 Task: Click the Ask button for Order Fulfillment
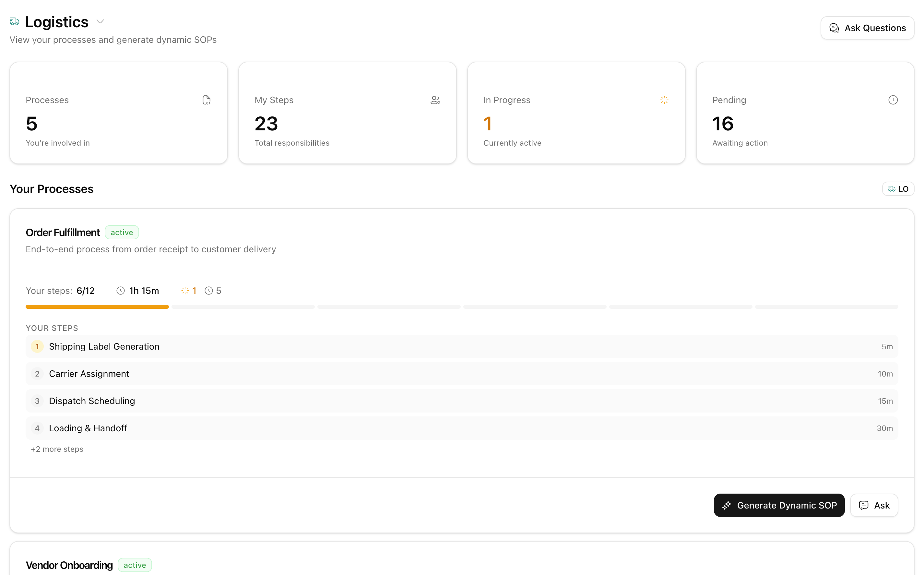[874, 505]
